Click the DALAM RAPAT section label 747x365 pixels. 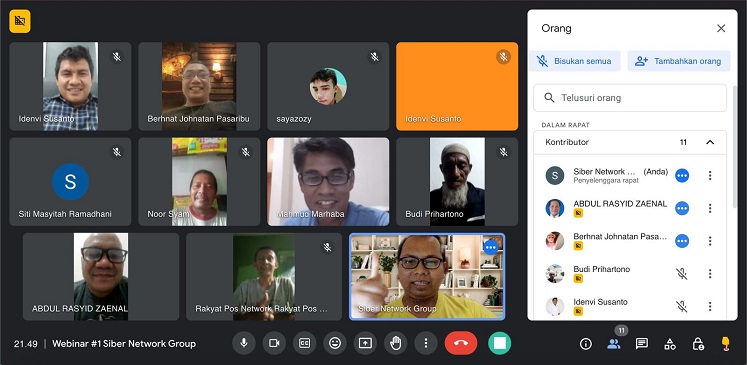[x=565, y=125]
